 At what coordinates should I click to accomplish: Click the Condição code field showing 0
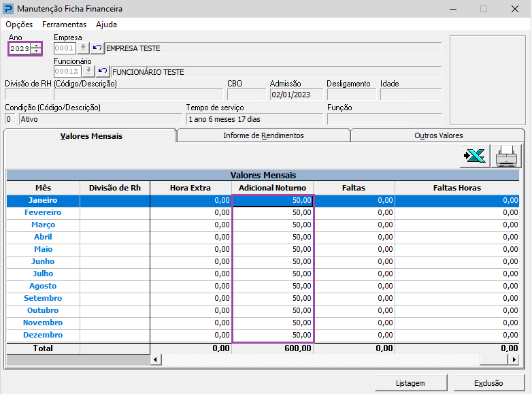click(x=10, y=119)
